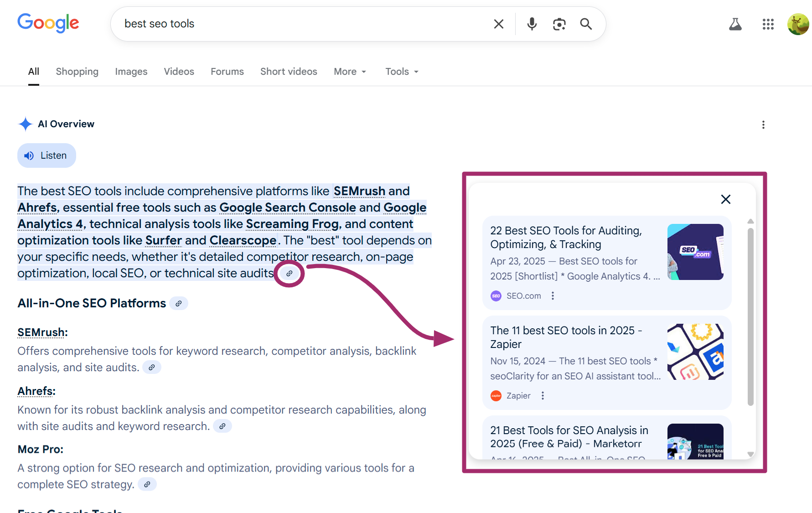Image resolution: width=812 pixels, height=513 pixels.
Task: Open the Google apps grid
Action: (x=768, y=24)
